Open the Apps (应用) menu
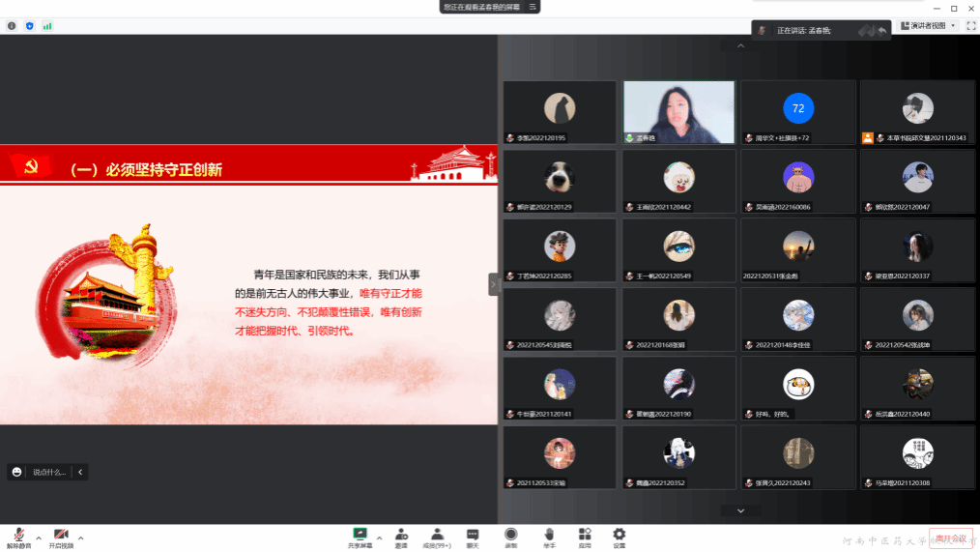Viewport: 980px width, 552px height. [585, 536]
